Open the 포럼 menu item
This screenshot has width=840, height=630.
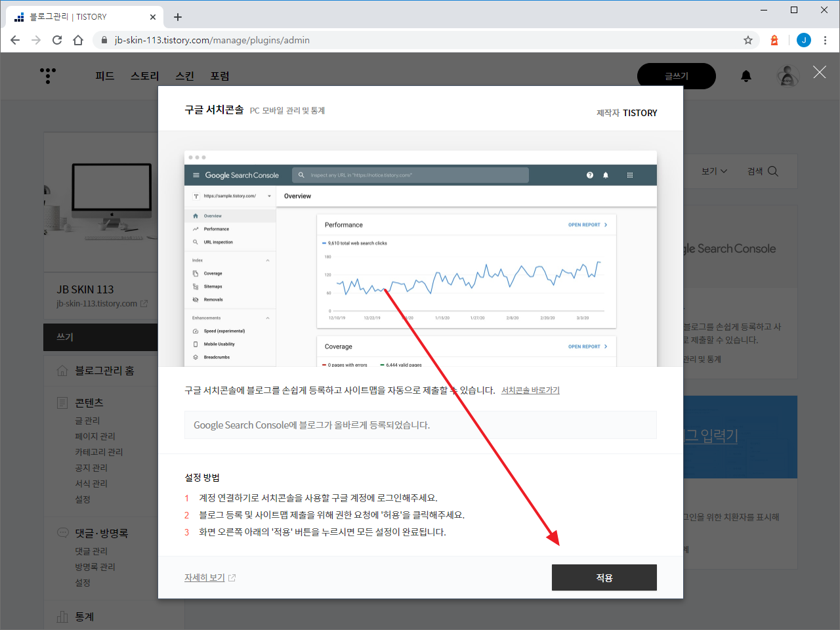pos(220,76)
